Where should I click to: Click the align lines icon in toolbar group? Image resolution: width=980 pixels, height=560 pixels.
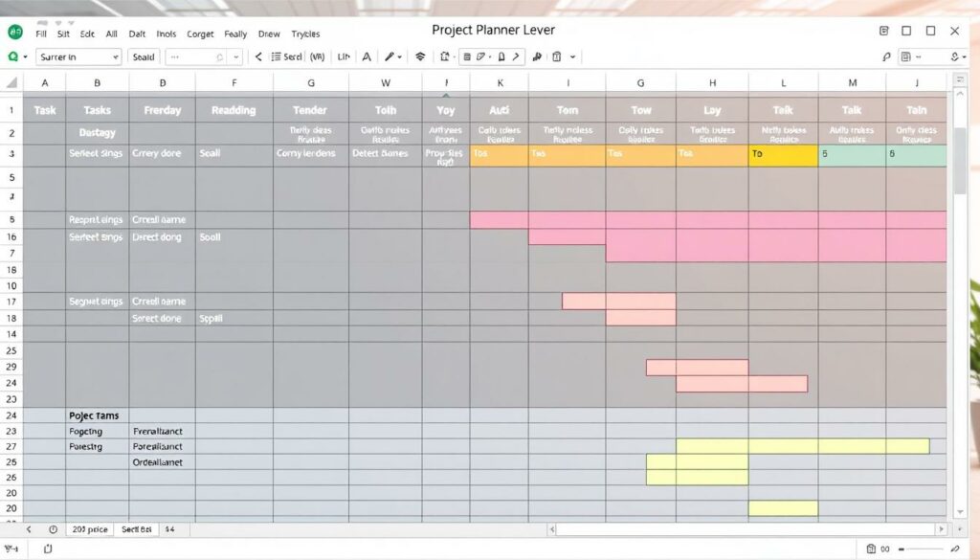467,56
